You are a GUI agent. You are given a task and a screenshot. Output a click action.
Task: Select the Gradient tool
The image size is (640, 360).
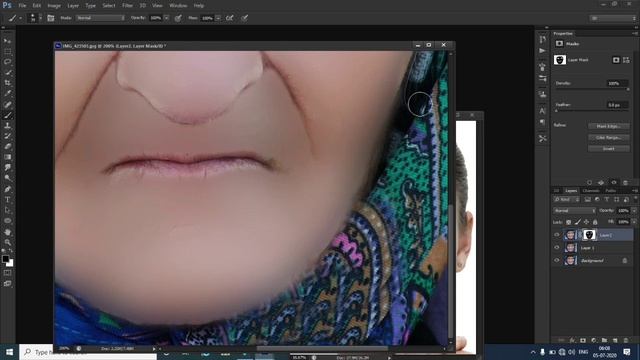(x=7, y=157)
